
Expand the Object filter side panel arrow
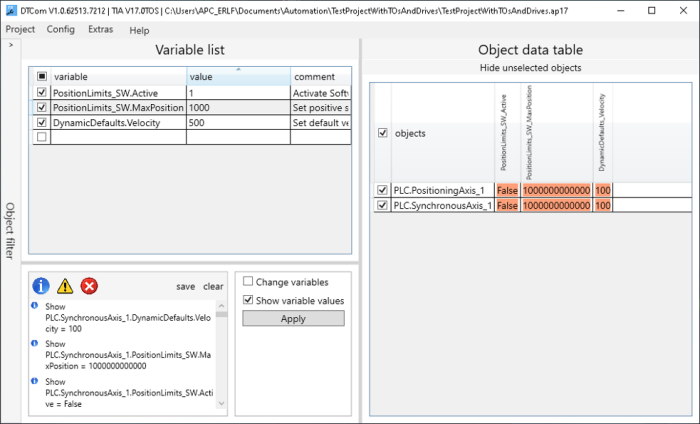pos(11,45)
